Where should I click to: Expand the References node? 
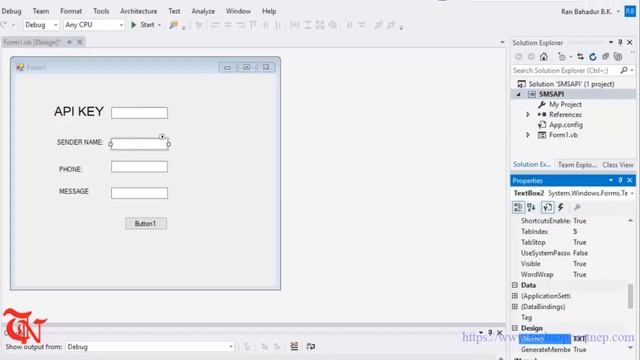[528, 115]
